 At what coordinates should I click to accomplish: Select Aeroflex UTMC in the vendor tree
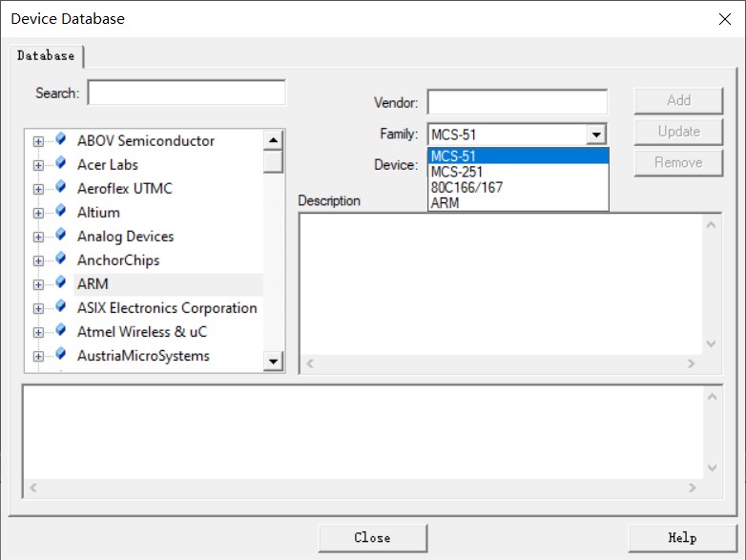click(x=125, y=188)
